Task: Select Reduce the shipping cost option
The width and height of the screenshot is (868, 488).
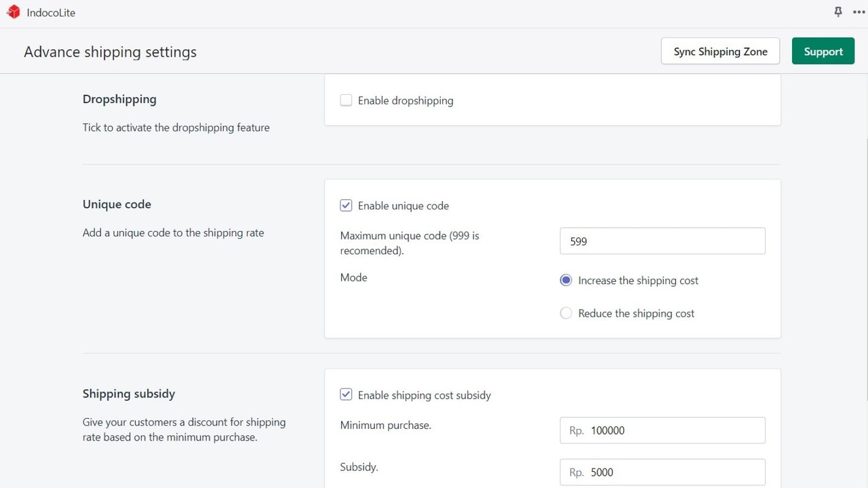Action: point(566,313)
